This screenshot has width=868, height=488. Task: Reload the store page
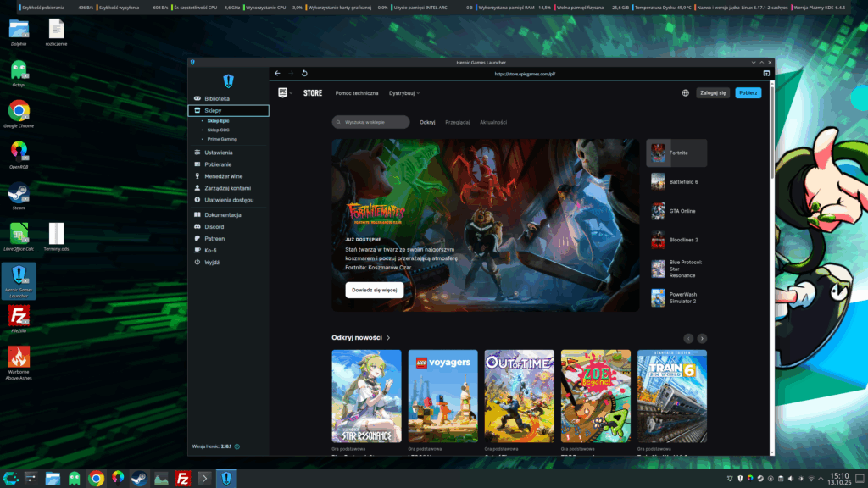(304, 74)
